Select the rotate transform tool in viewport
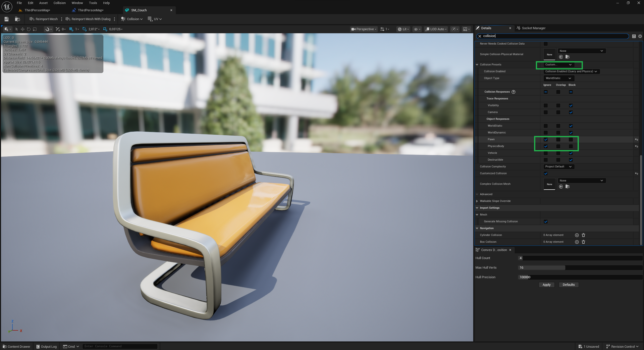 pos(29,29)
